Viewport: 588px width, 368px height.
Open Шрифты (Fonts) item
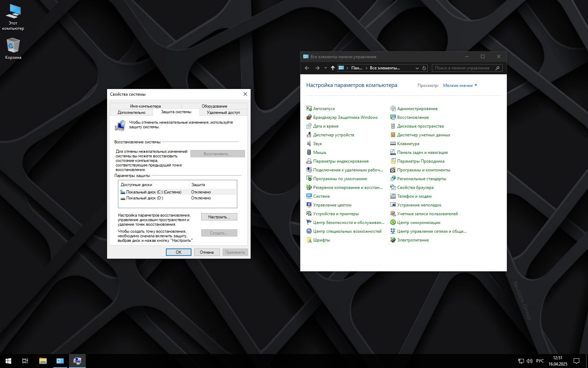(x=321, y=240)
